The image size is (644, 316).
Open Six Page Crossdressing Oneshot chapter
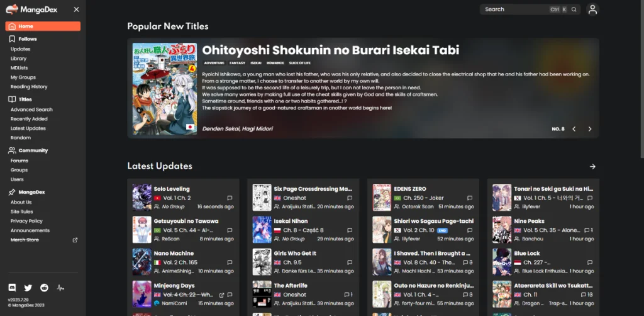[x=294, y=198]
